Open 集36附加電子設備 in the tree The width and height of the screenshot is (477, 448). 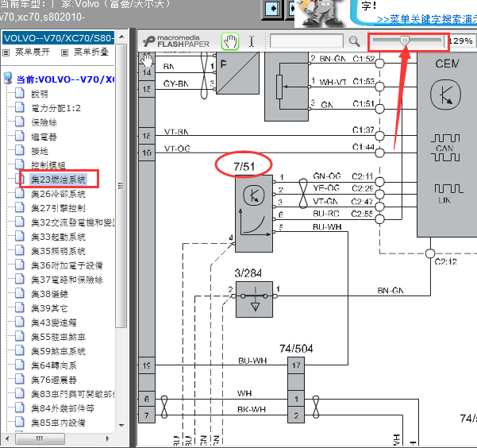pos(67,265)
